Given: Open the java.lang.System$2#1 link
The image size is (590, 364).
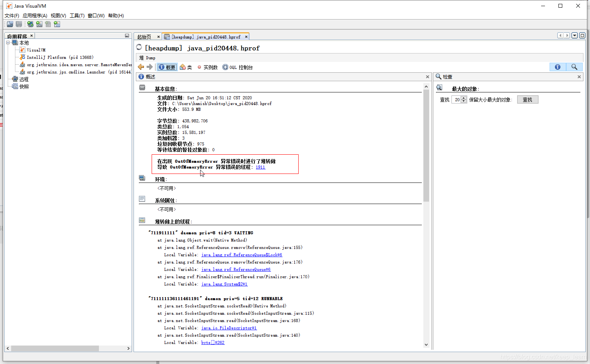Looking at the screenshot, I should (x=224, y=284).
